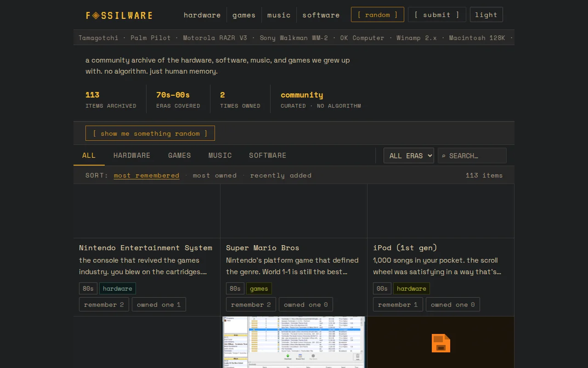Sort by most owned
Image resolution: width=588 pixels, height=368 pixels.
tap(215, 175)
